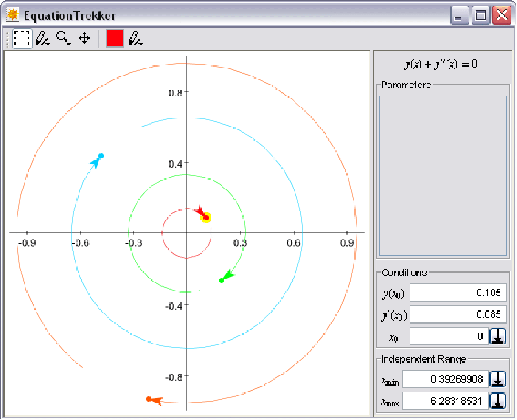The width and height of the screenshot is (517, 420).
Task: Focus the x0 condition input field
Action: pos(448,337)
